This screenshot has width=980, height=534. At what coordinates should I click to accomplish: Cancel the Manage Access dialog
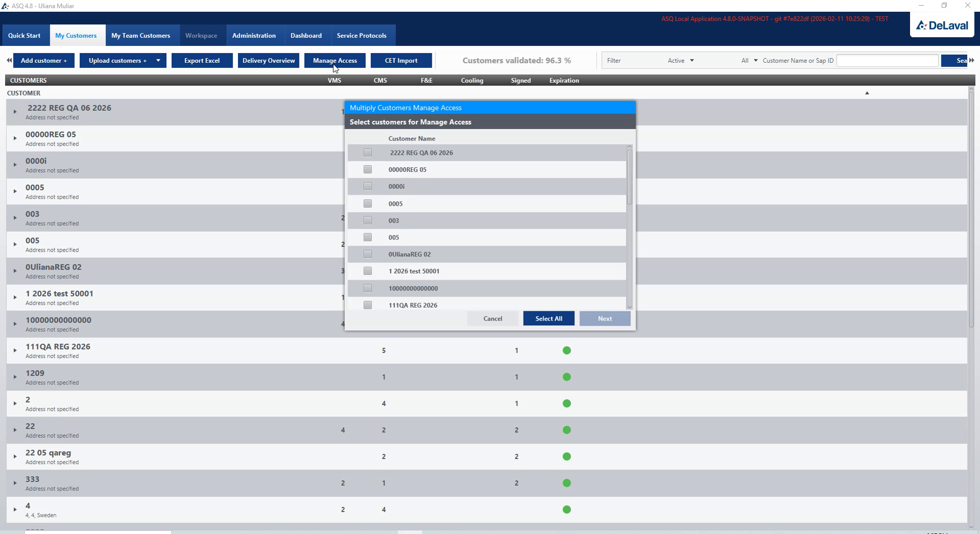493,319
